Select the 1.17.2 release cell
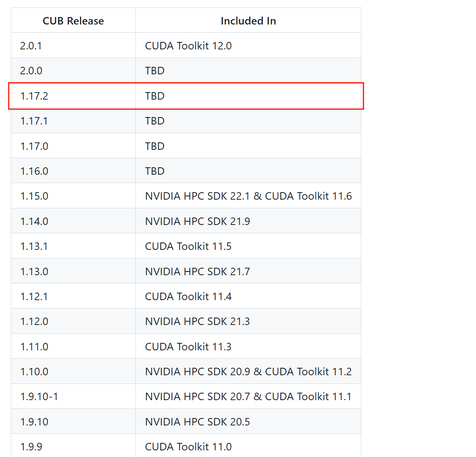 tap(73, 95)
